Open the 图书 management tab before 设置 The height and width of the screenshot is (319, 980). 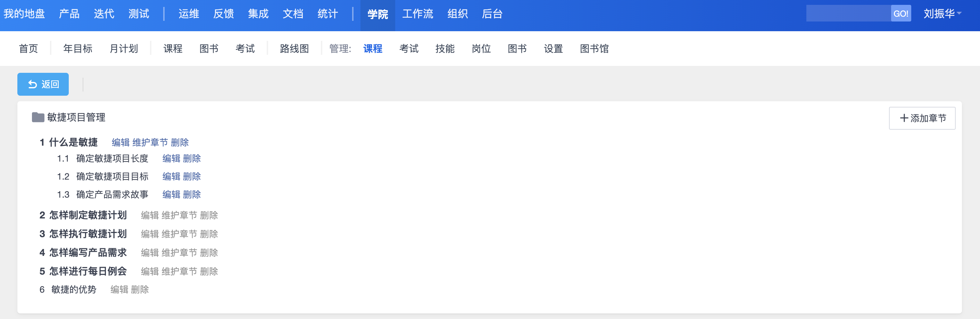pyautogui.click(x=517, y=49)
